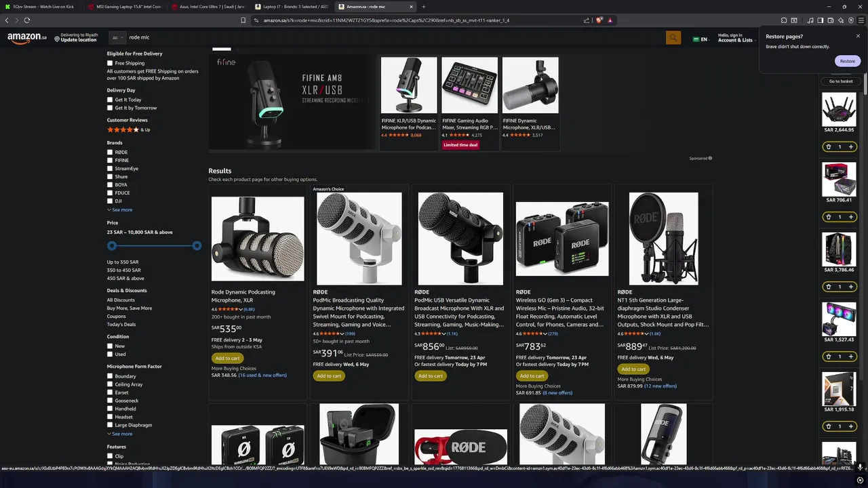Viewport: 868px width, 488px height.
Task: Expand See more under Microphone Form Factor
Action: click(119, 434)
